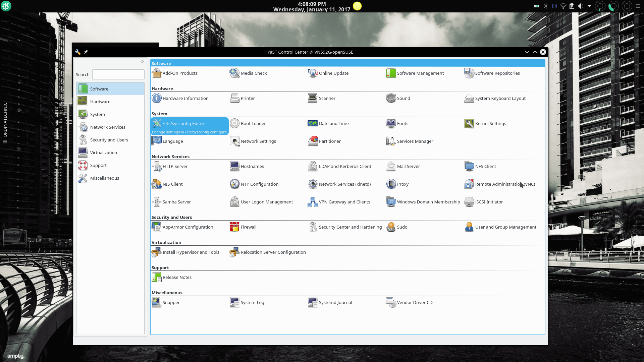
Task: Open Release Notes
Action: click(x=172, y=277)
